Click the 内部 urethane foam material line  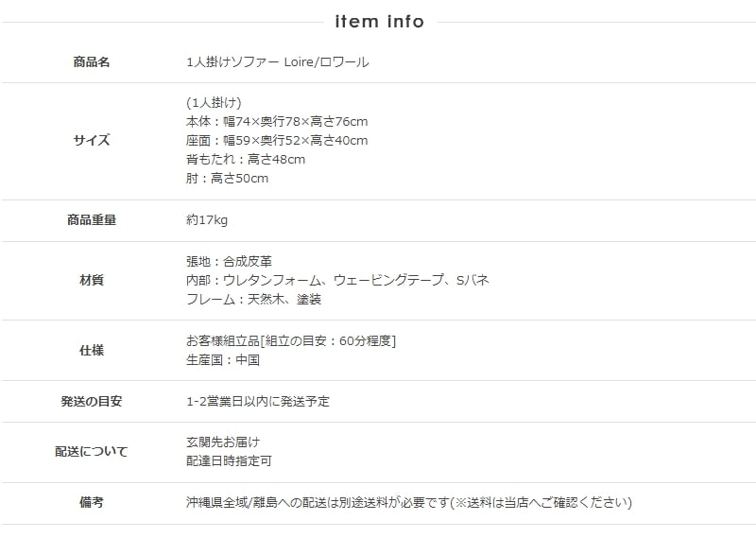(337, 281)
